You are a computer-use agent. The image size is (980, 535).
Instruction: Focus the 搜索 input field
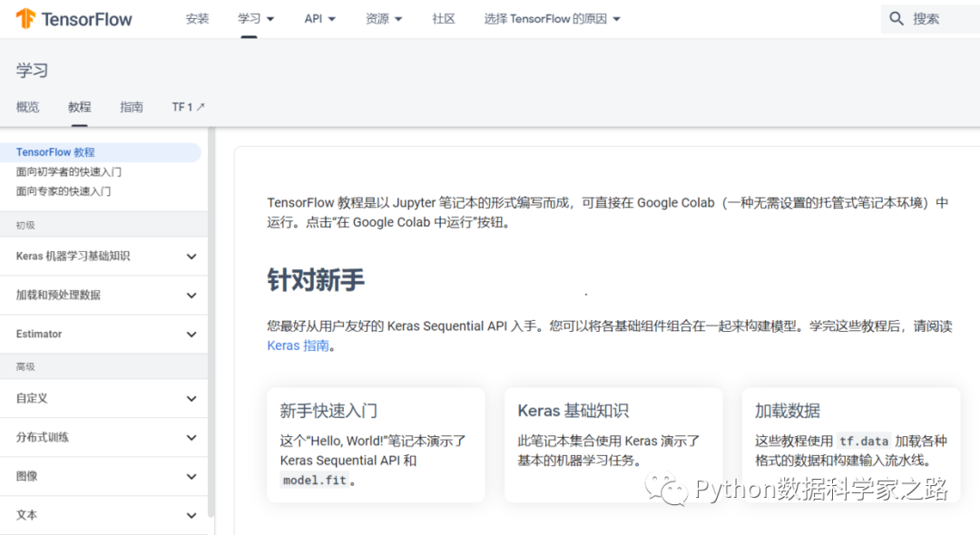click(930, 19)
